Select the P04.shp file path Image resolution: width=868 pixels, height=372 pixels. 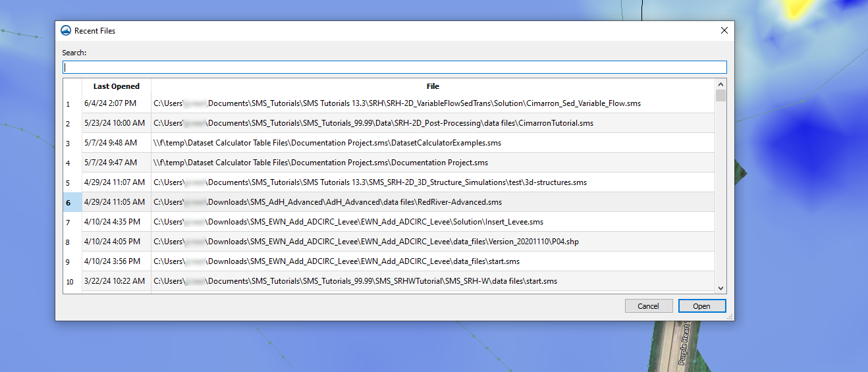[366, 242]
